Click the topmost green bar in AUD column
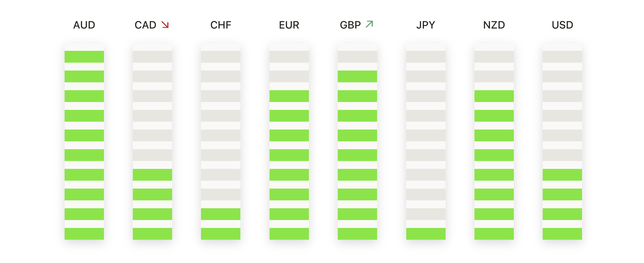The width and height of the screenshot is (644, 263). [x=84, y=57]
